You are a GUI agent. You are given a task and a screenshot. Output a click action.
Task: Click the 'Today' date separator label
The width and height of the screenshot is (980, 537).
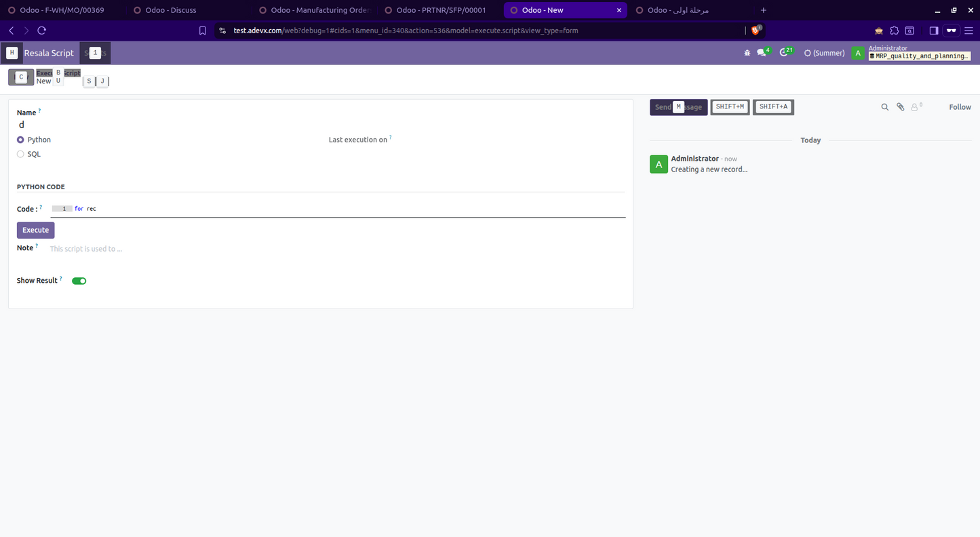click(x=810, y=140)
